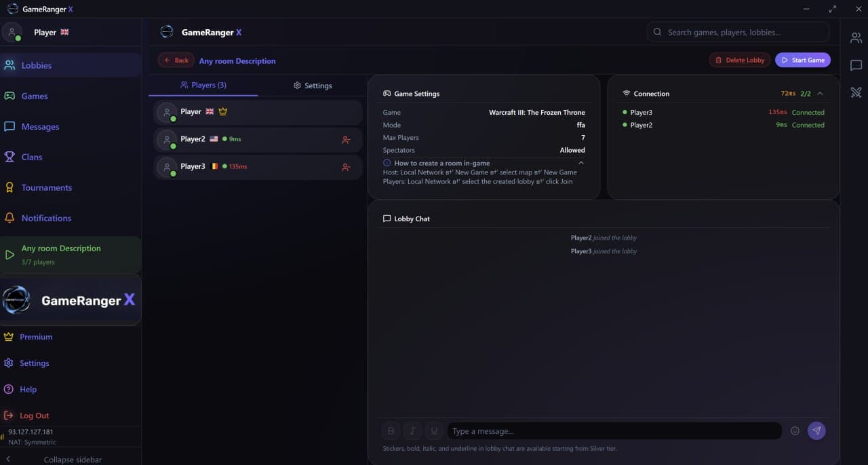Go to the Clans page
868x465 pixels.
coord(71,157)
